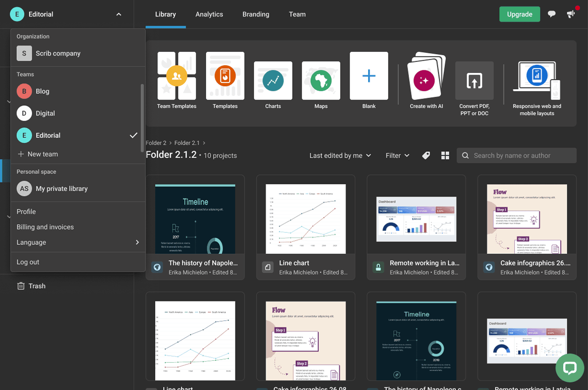Open The history of Napoleon timeline thumbnail
This screenshot has height=390, width=588.
195,219
